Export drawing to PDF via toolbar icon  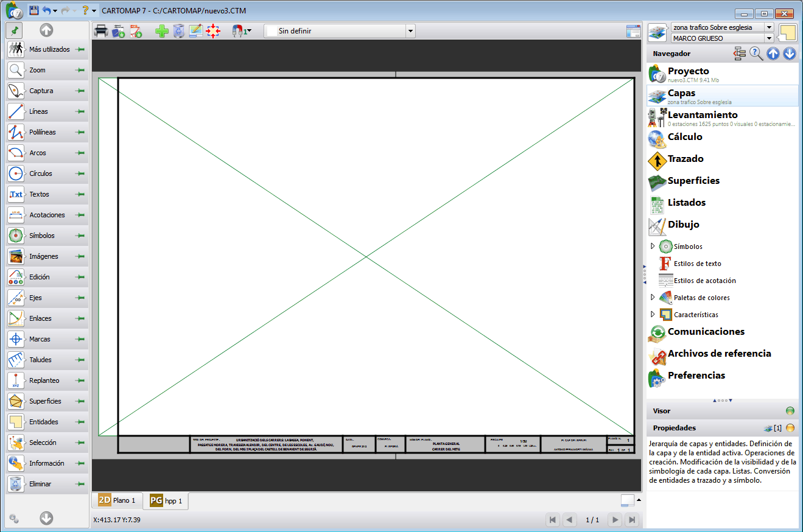pyautogui.click(x=135, y=31)
